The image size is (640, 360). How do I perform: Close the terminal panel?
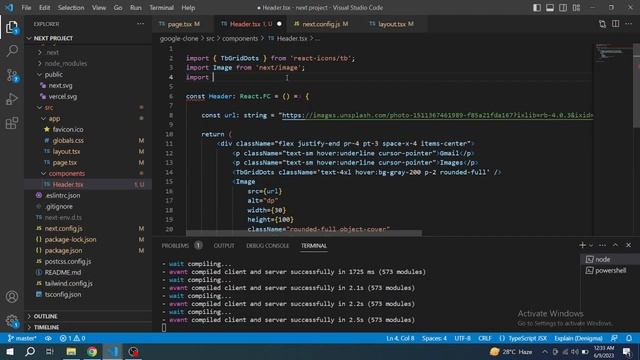(629, 245)
